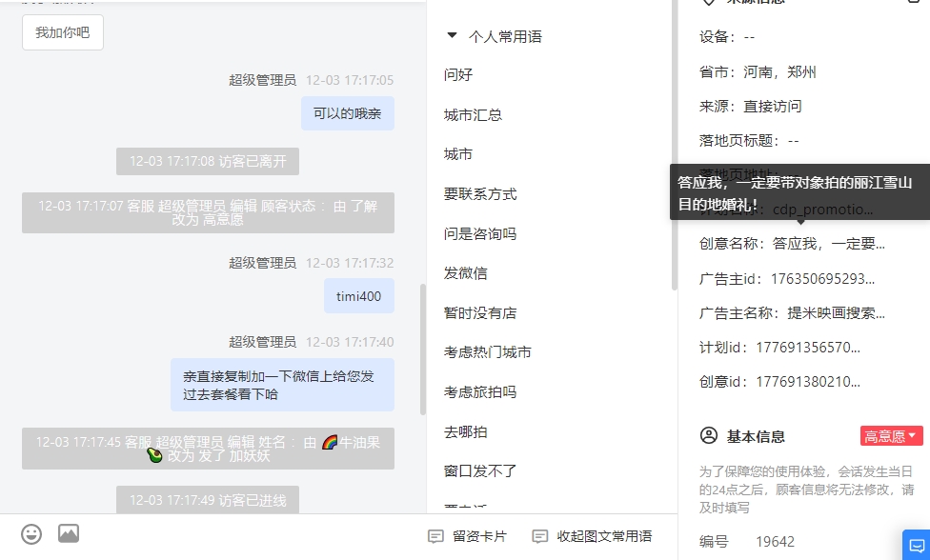Click the 省市：河南，郑州 info row

(758, 71)
